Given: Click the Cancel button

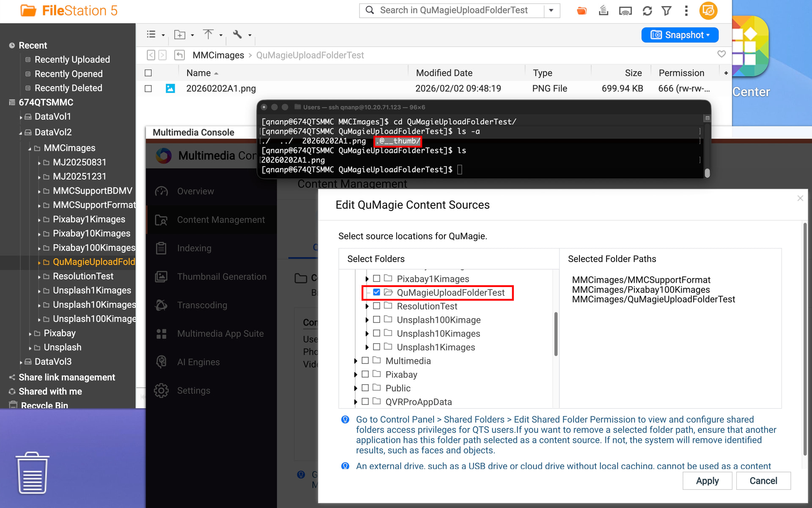Looking at the screenshot, I should coord(763,481).
